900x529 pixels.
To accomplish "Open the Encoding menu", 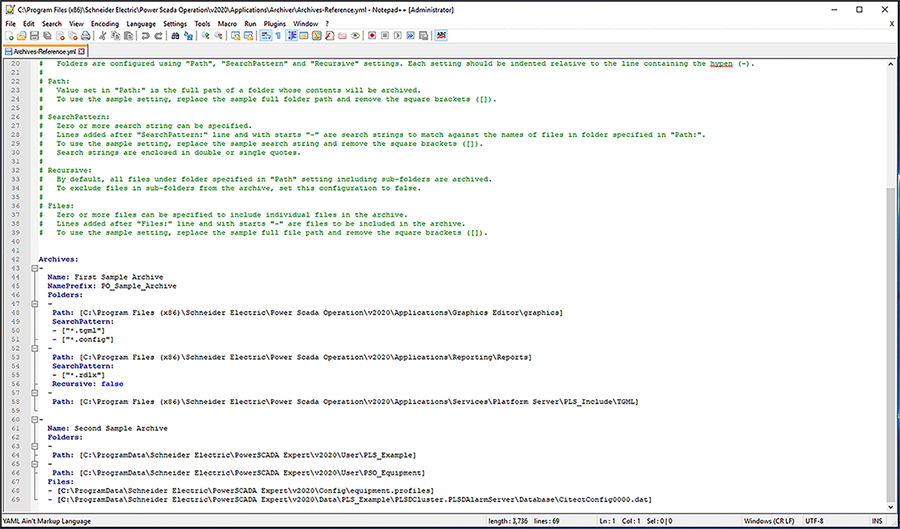I will coord(104,22).
